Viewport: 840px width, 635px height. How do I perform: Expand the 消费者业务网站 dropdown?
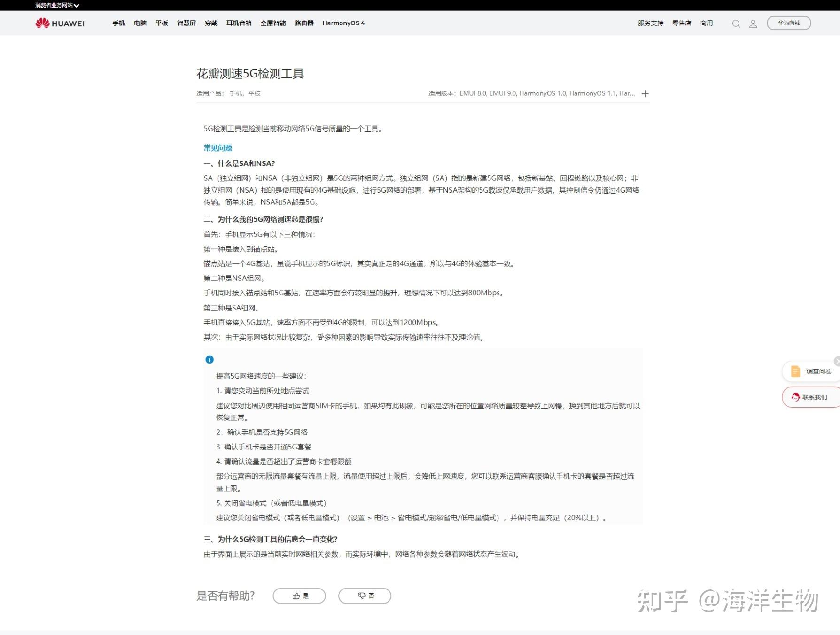(x=57, y=5)
